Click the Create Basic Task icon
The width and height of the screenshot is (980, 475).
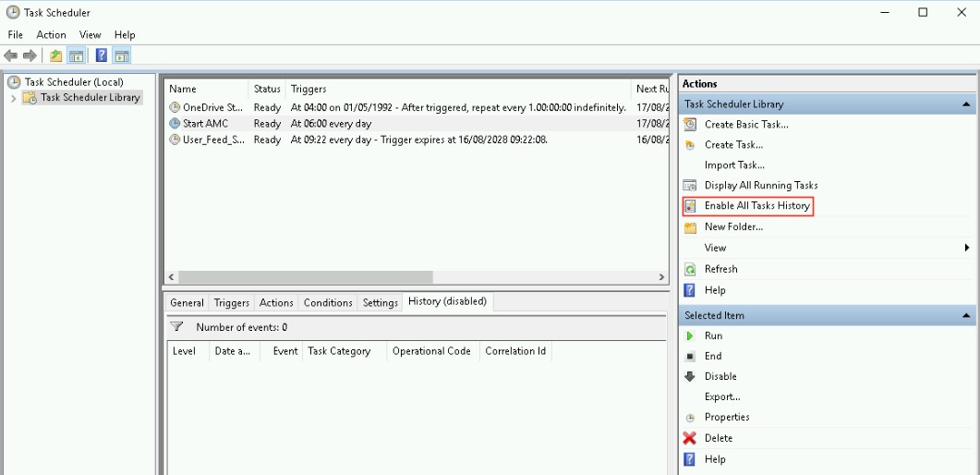pos(690,125)
